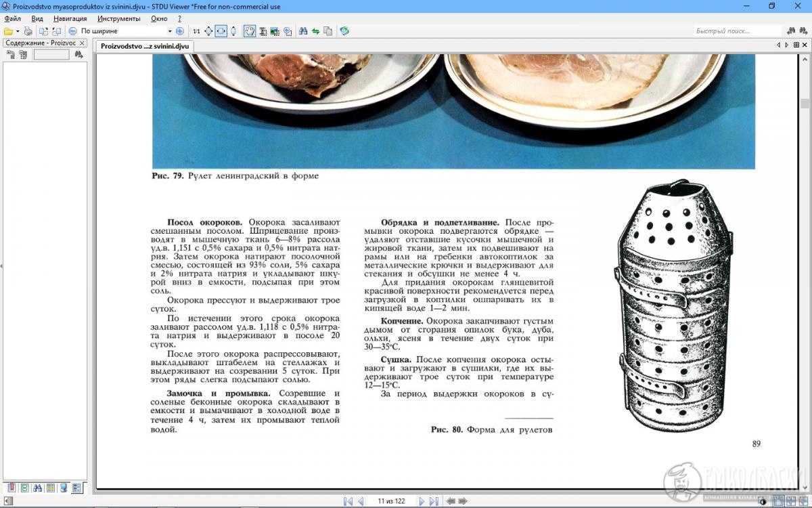
Task: Find previous match binoculars icon
Action: 791,31
